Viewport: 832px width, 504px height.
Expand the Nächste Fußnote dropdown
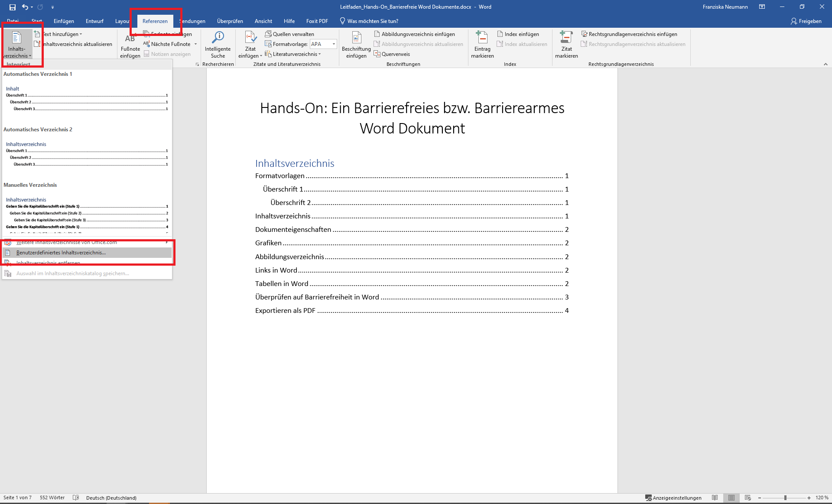pos(196,44)
